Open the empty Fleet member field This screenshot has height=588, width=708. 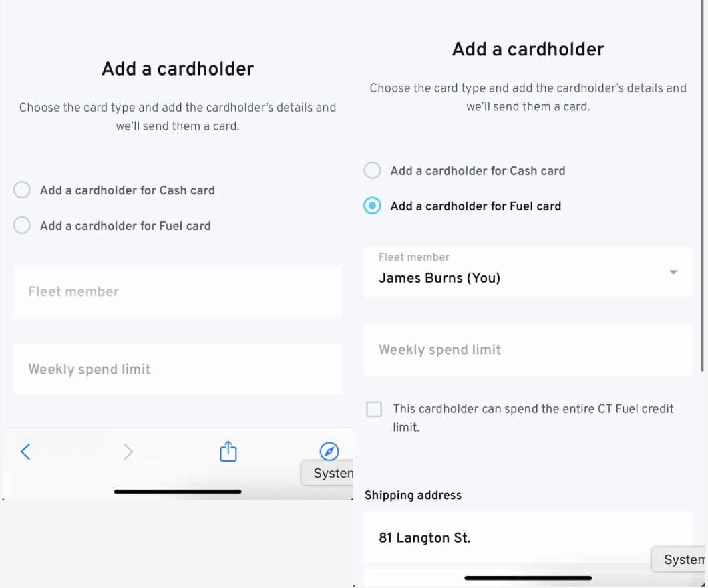point(178,292)
